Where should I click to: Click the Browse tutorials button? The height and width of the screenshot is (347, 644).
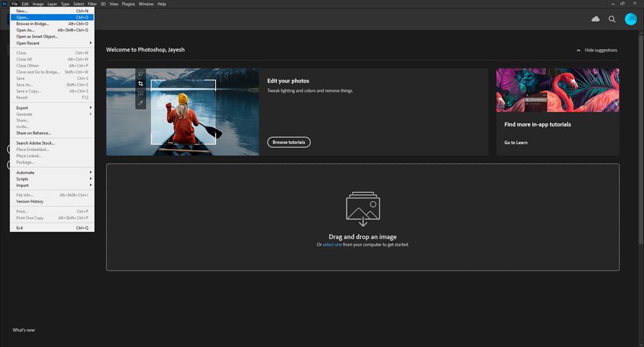click(x=289, y=142)
